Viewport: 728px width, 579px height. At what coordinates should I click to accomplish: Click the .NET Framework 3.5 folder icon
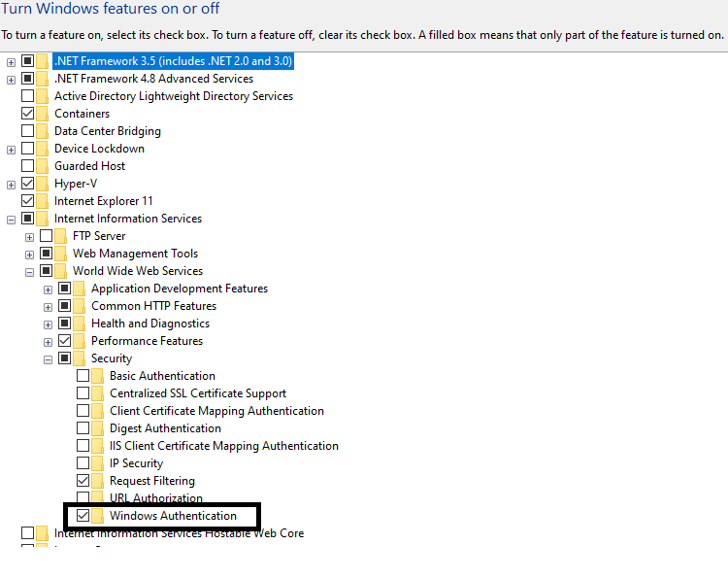point(43,61)
